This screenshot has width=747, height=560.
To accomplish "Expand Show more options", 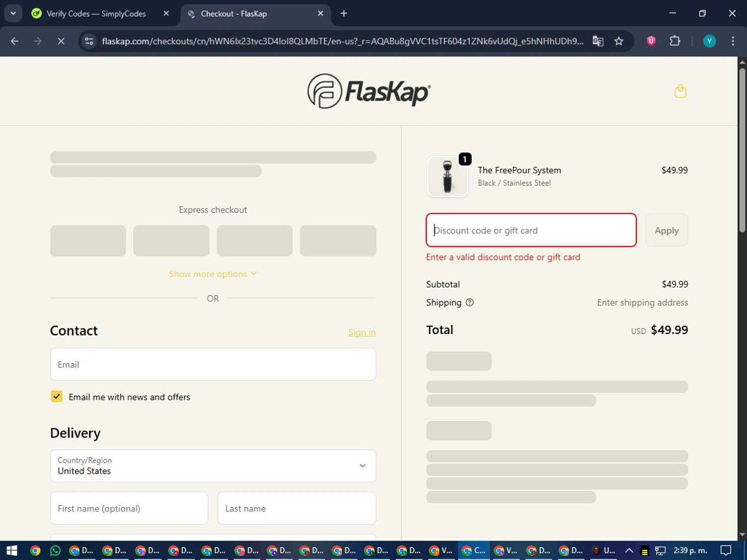I will point(213,274).
